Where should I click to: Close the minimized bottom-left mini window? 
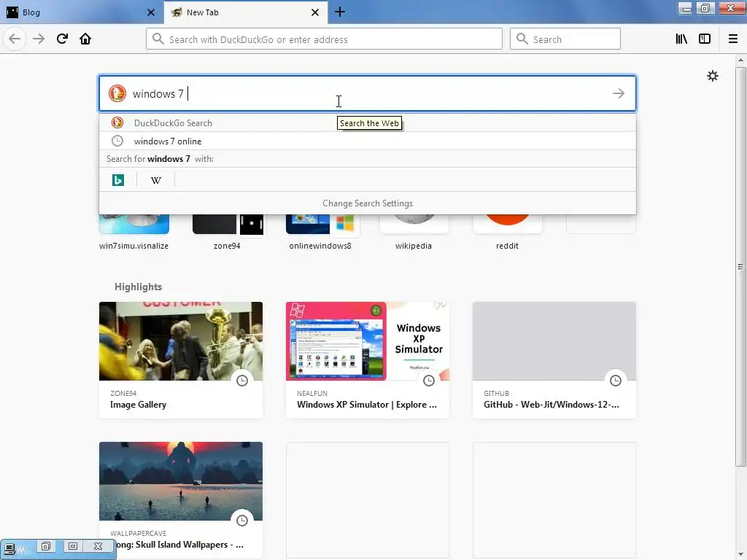pyautogui.click(x=98, y=546)
